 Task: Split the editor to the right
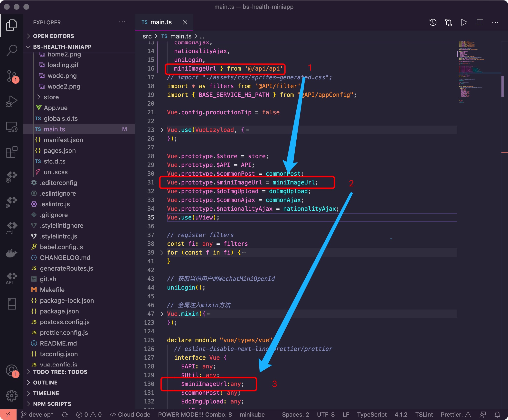click(480, 22)
